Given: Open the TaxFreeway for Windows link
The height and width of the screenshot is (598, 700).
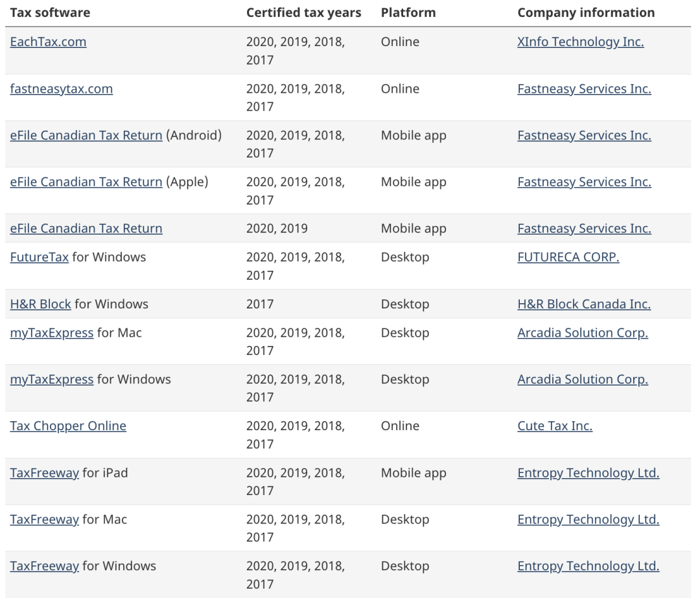Looking at the screenshot, I should (x=44, y=566).
